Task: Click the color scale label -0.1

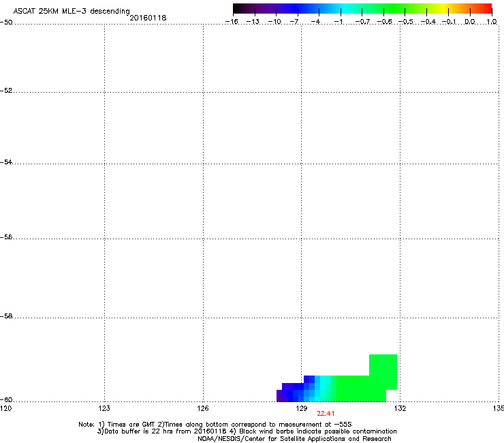Action: (449, 22)
